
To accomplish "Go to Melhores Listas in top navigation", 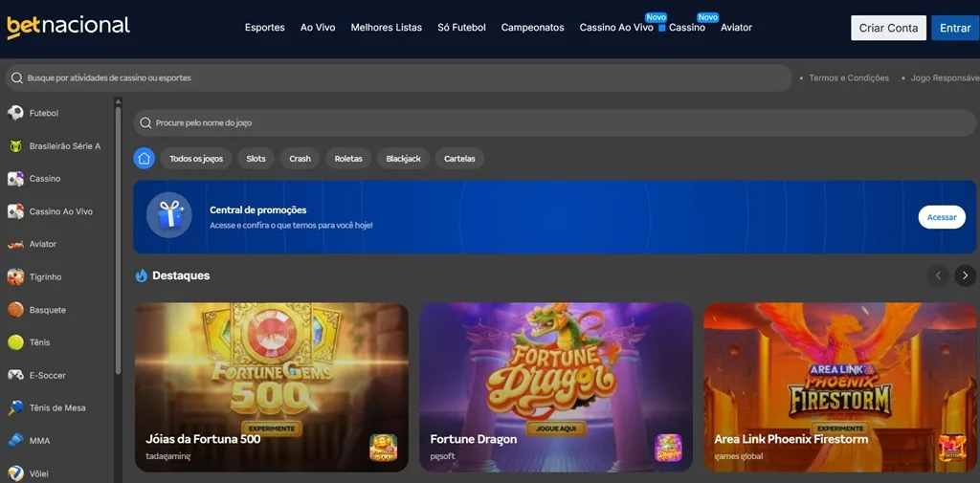I will 386,28.
